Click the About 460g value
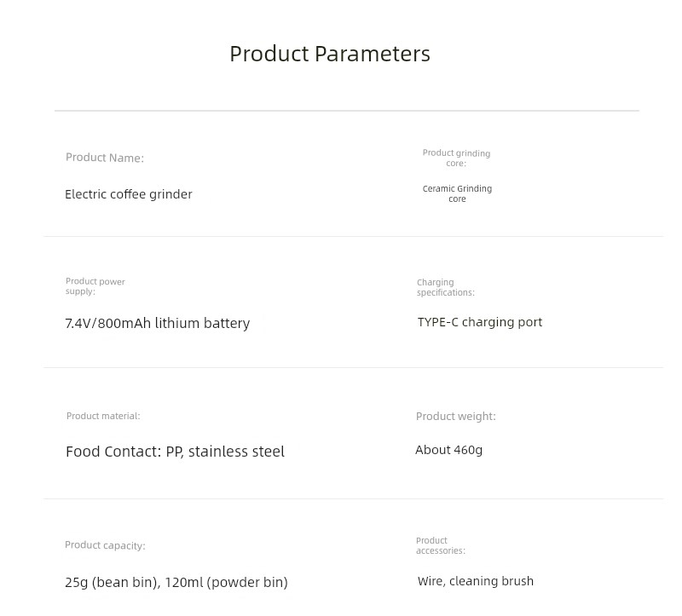Image resolution: width=682 pixels, height=616 pixels. click(449, 450)
